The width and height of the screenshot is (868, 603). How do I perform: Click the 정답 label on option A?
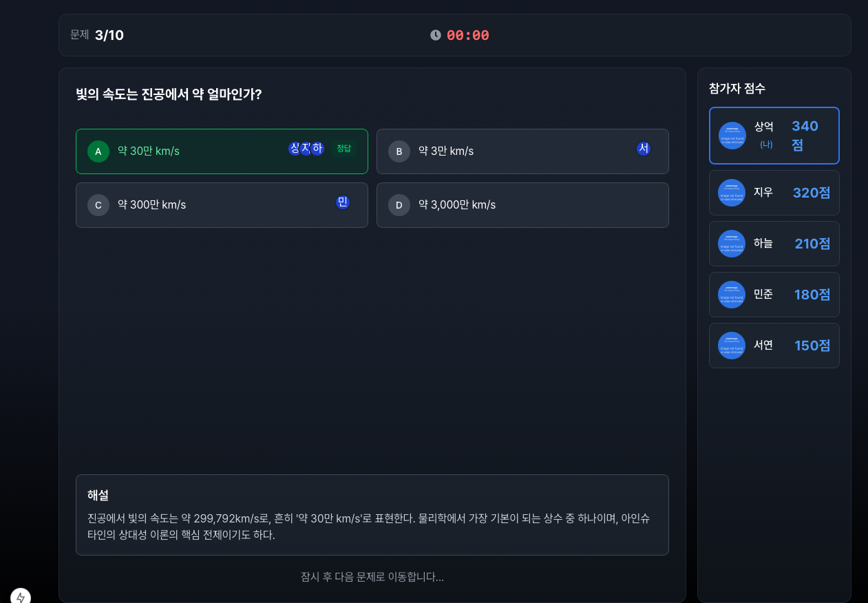(343, 149)
